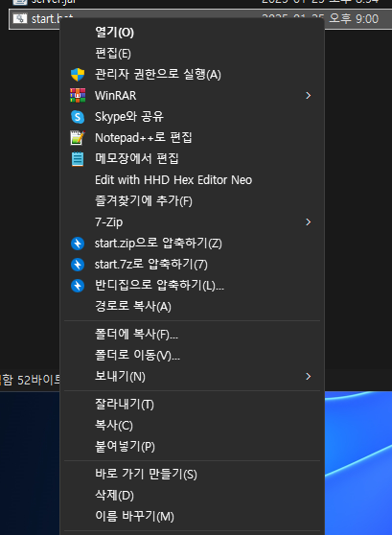Viewport: 392px width, 535px height.
Task: Open the 7-Zip menu entry
Action: coord(192,222)
